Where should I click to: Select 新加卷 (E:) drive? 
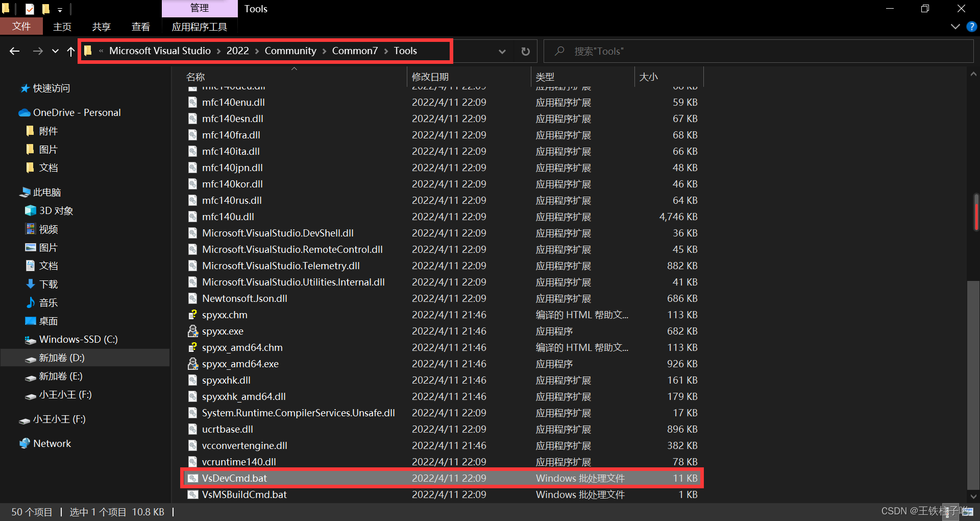pos(60,376)
